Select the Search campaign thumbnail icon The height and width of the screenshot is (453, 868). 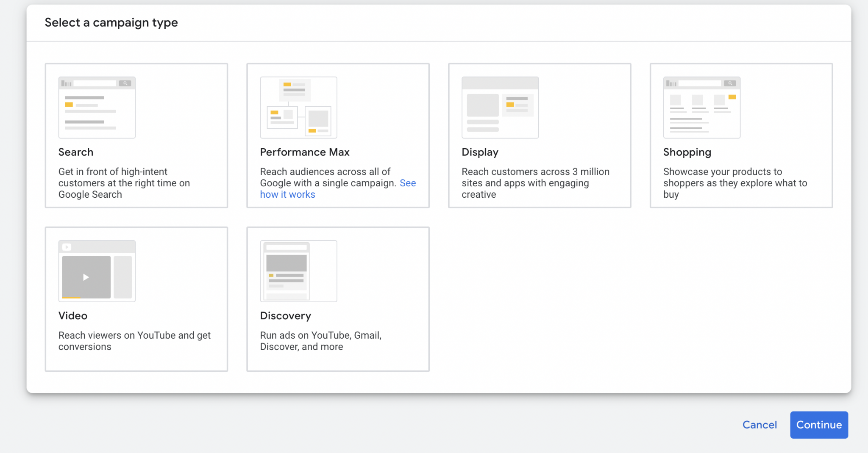point(97,107)
